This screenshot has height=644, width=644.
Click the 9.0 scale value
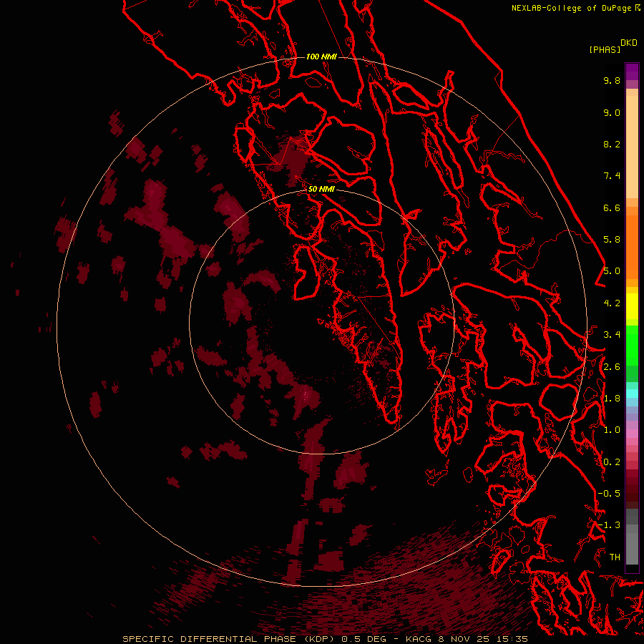(612, 112)
